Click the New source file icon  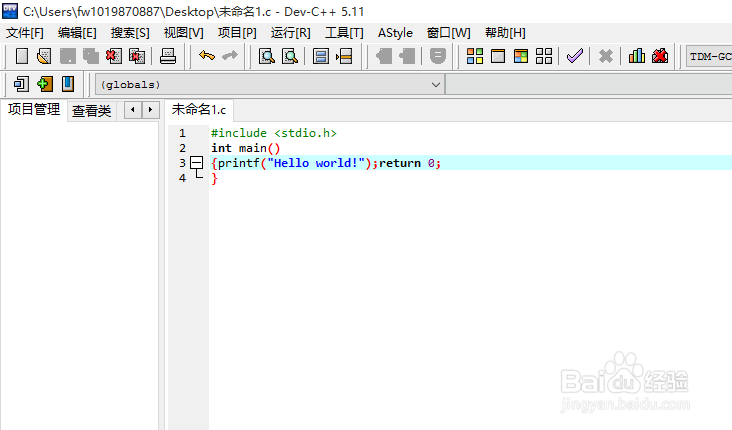point(22,56)
